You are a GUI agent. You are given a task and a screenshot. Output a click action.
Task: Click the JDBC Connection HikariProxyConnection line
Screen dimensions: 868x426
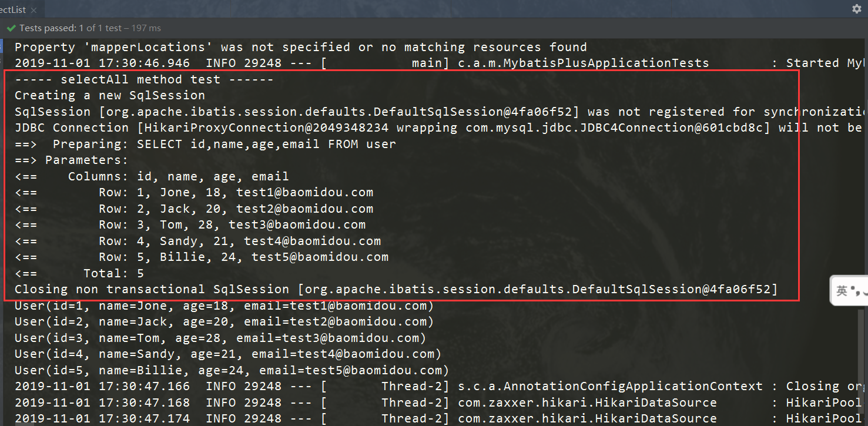(x=441, y=128)
